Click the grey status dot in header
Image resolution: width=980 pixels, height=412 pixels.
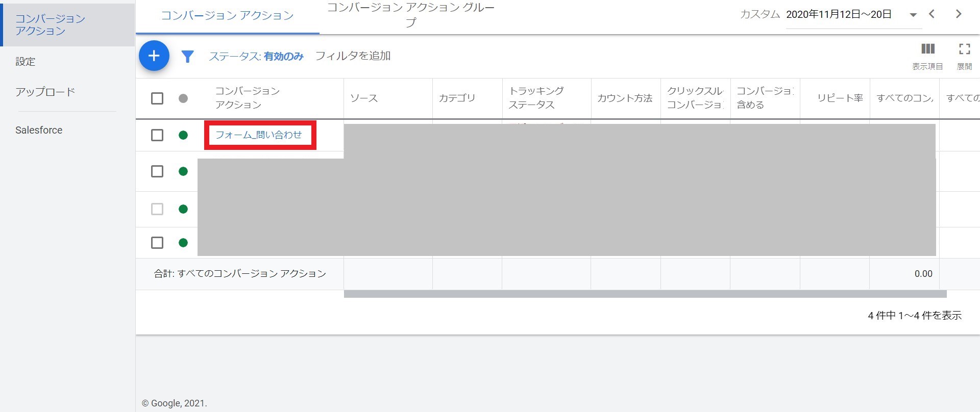183,98
